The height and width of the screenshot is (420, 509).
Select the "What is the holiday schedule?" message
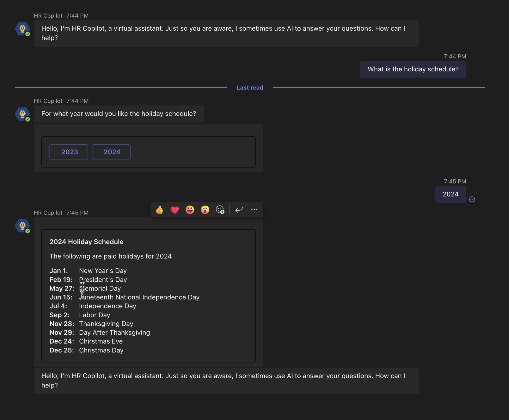coord(413,69)
